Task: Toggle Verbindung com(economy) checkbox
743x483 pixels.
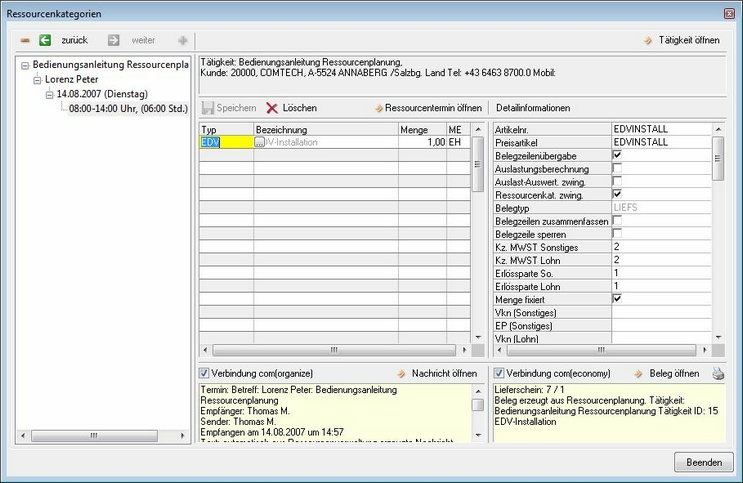Action: tap(499, 374)
